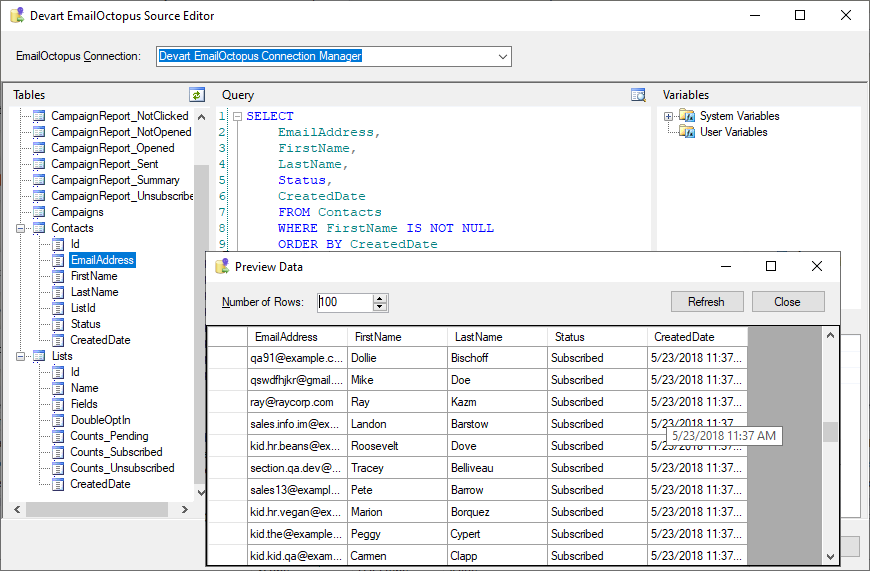Click the User Variables folder icon
This screenshot has width=870, height=571.
[687, 132]
